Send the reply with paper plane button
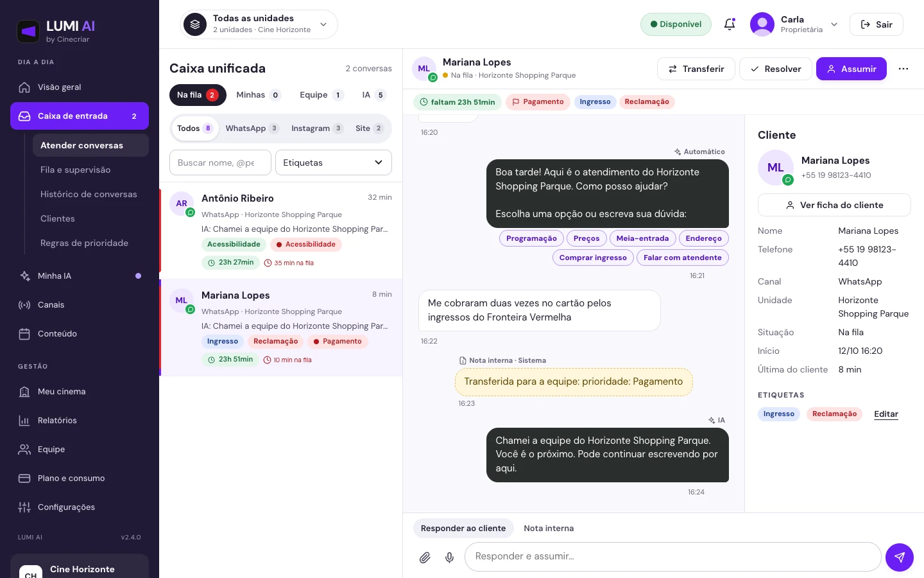The height and width of the screenshot is (578, 924). click(899, 557)
